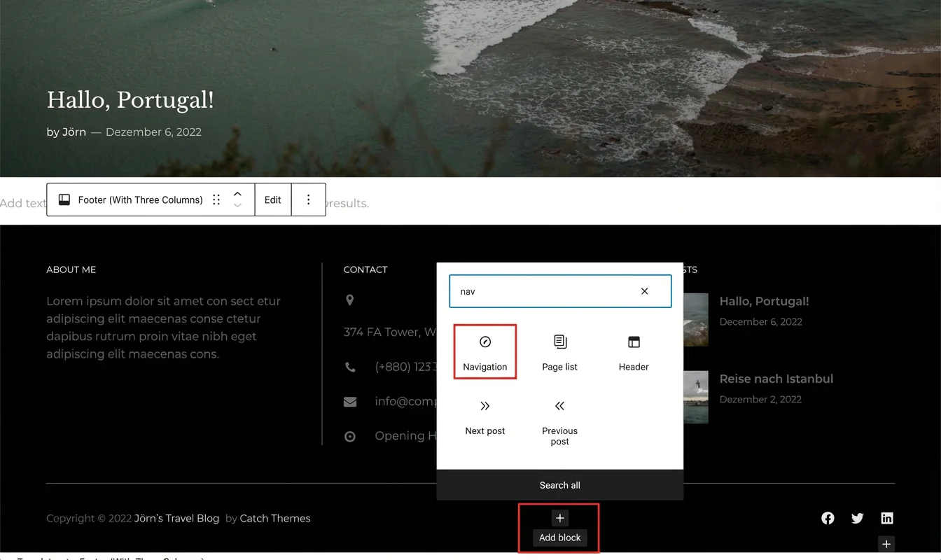Screen dimensions: 941x560
Task: Clear the block search field
Action: (644, 291)
